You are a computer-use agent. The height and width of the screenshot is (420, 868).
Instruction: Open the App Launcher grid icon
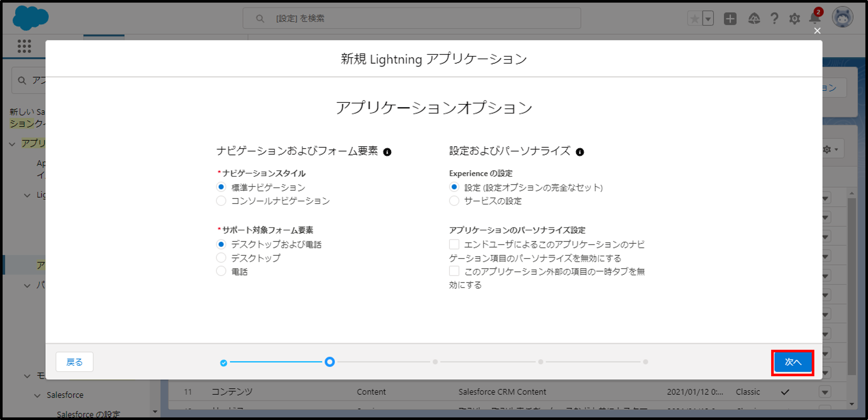[x=24, y=46]
